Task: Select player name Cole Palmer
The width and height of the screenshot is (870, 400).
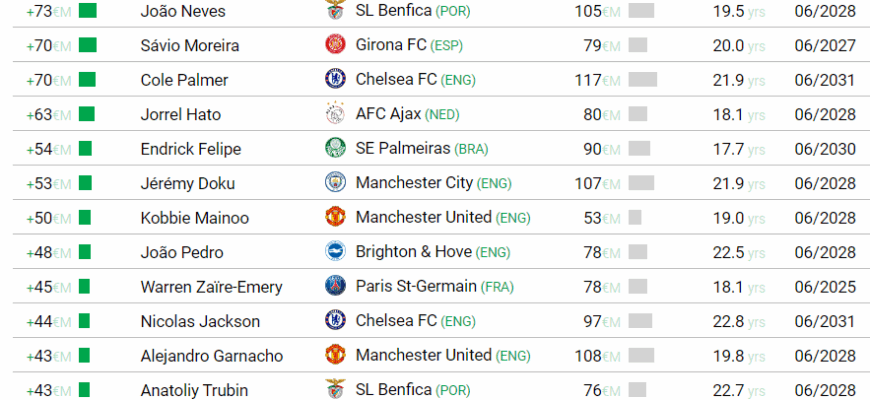Action: coord(184,80)
